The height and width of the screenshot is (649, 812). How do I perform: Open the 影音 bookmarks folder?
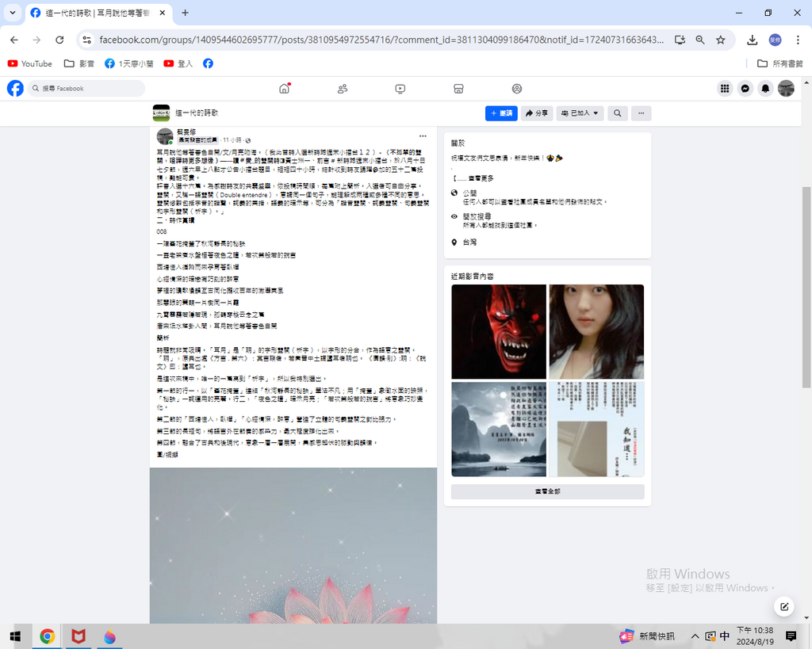[79, 63]
